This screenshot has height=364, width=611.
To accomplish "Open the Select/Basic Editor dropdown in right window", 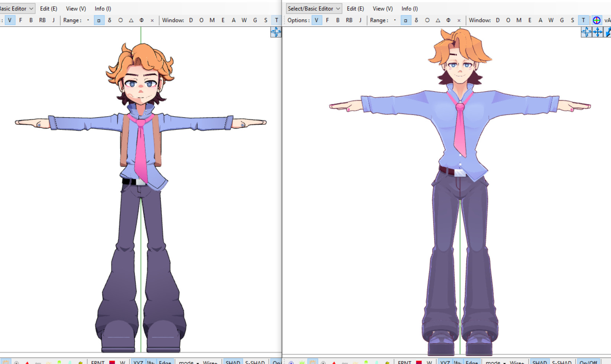I will coord(313,9).
